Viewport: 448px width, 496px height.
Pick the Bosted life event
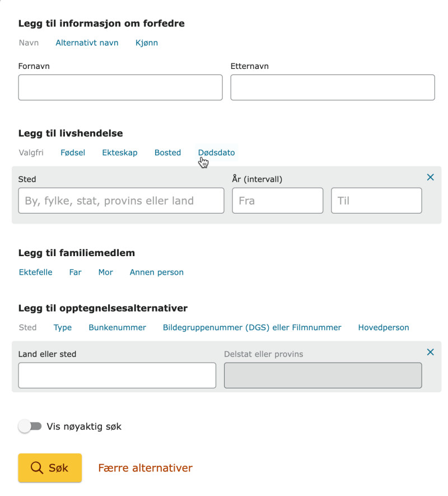pos(167,152)
